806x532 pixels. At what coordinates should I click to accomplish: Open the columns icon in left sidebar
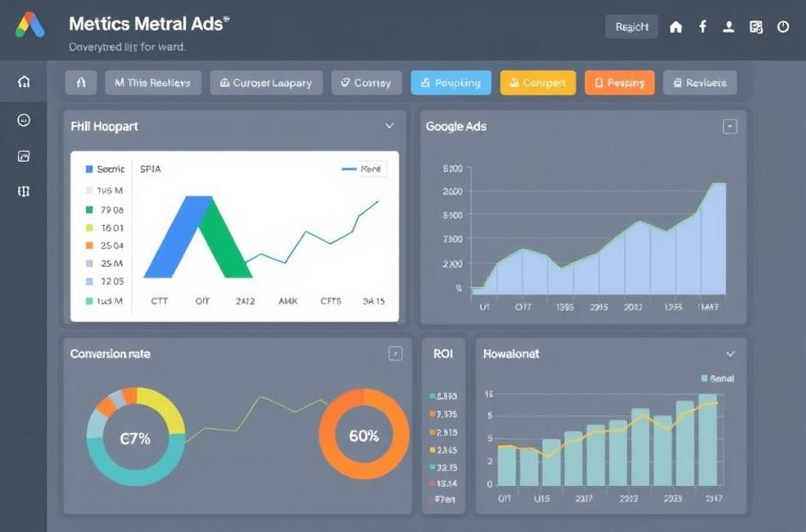pos(24,192)
